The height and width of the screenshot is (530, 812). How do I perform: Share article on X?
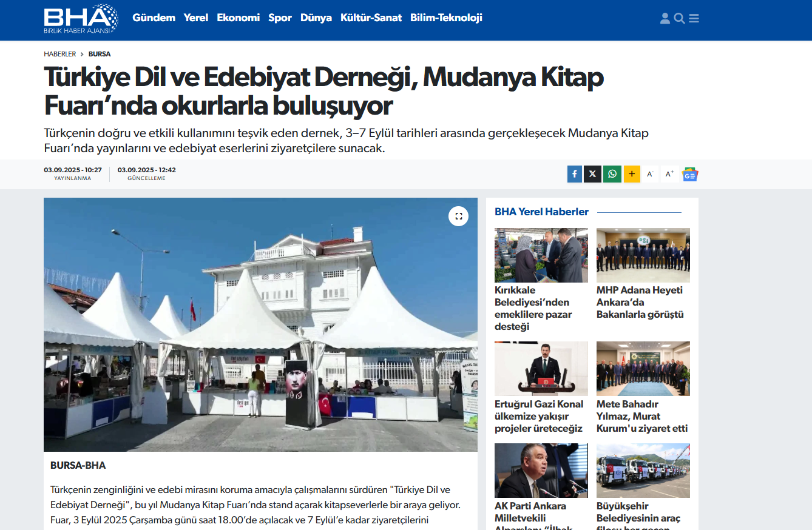pos(593,174)
